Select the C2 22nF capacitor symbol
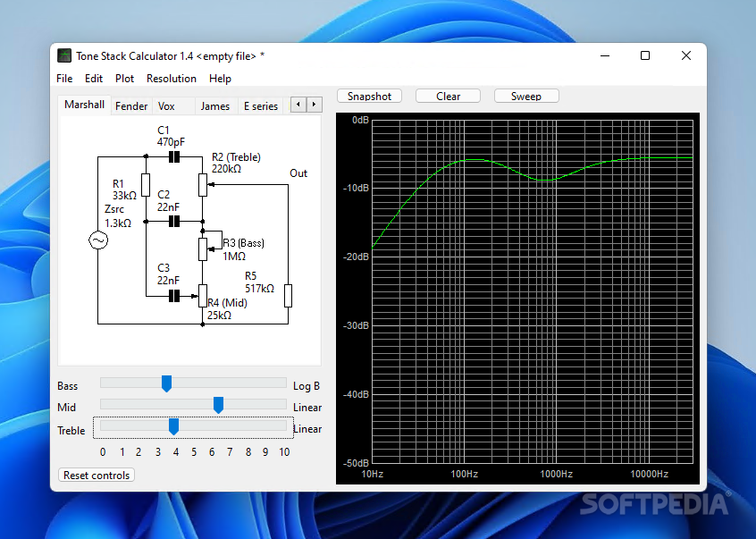The image size is (756, 539). pyautogui.click(x=174, y=222)
